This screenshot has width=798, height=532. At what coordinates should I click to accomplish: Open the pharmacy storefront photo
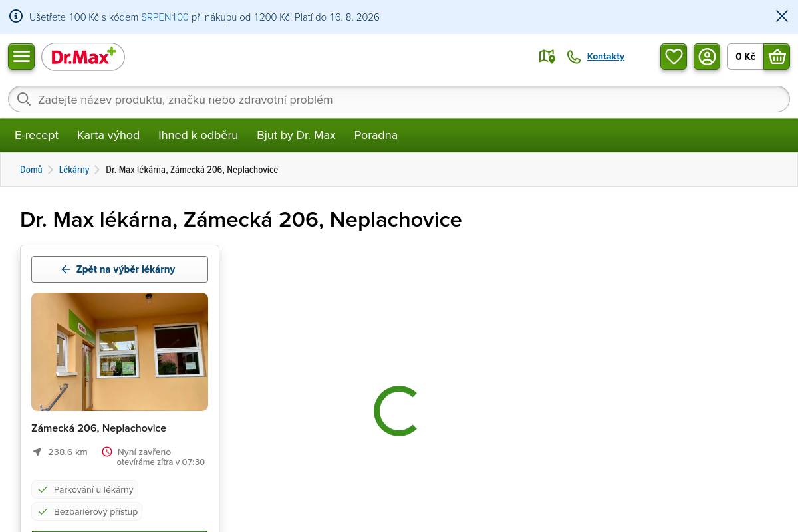(120, 352)
